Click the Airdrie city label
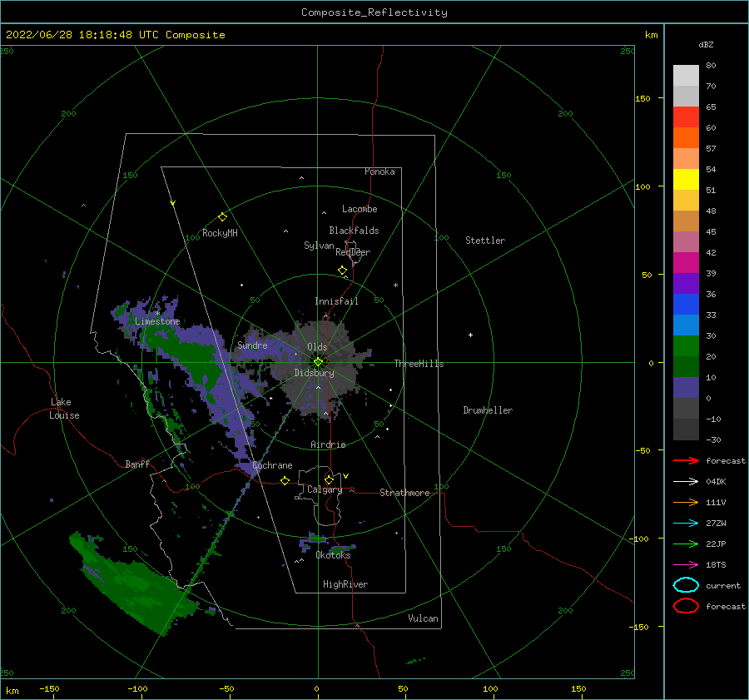The image size is (749, 700). point(328,444)
